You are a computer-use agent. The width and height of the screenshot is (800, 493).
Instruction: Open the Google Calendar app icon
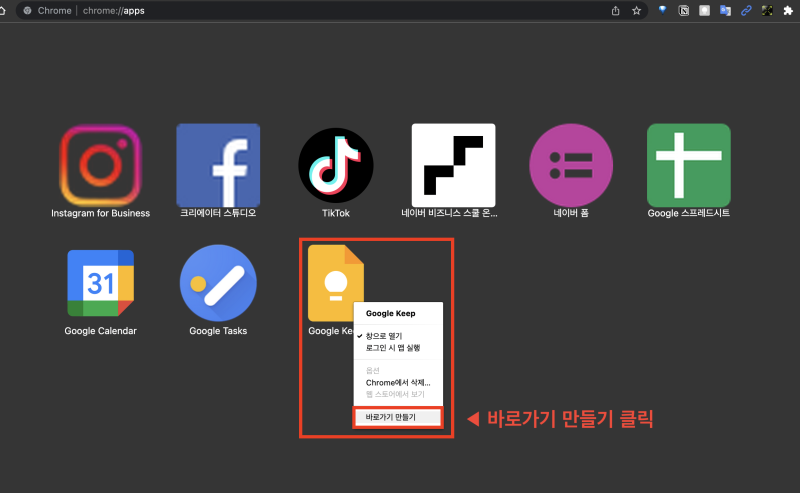tap(101, 283)
